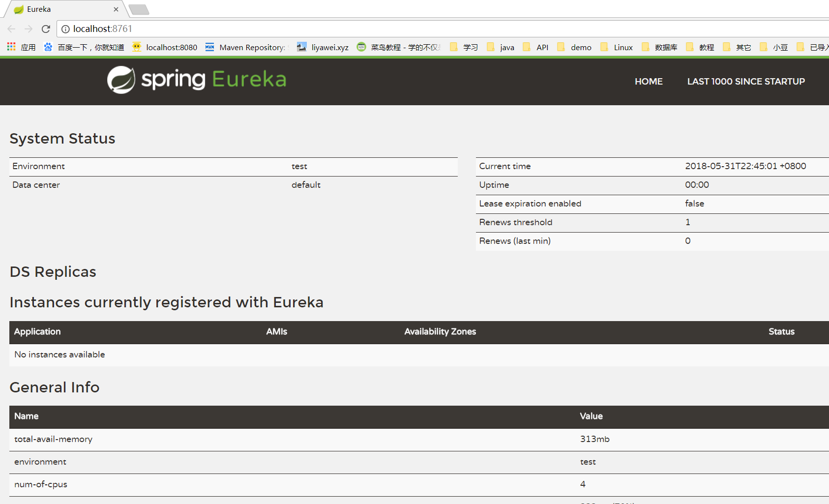Click the site info icon in address bar

tap(65, 29)
